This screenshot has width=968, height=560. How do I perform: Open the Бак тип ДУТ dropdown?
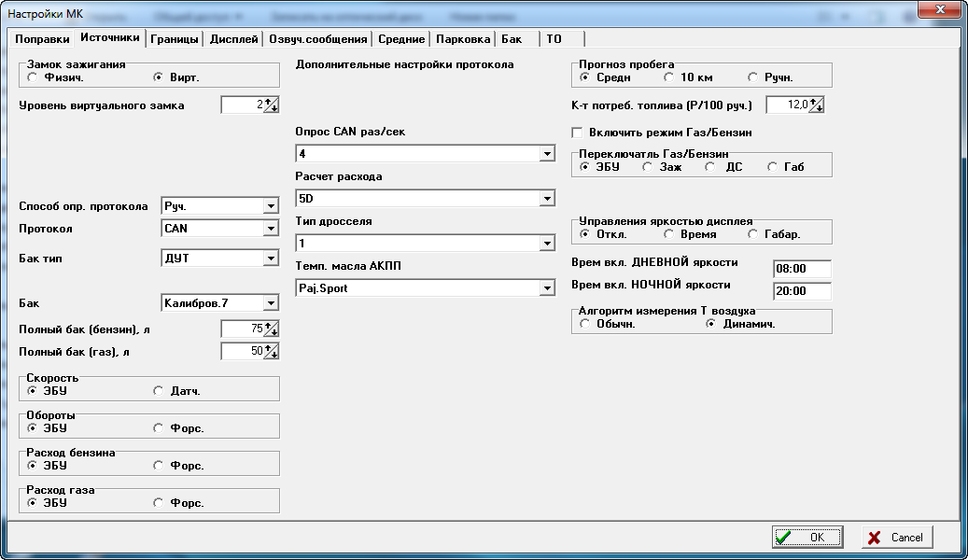point(271,258)
